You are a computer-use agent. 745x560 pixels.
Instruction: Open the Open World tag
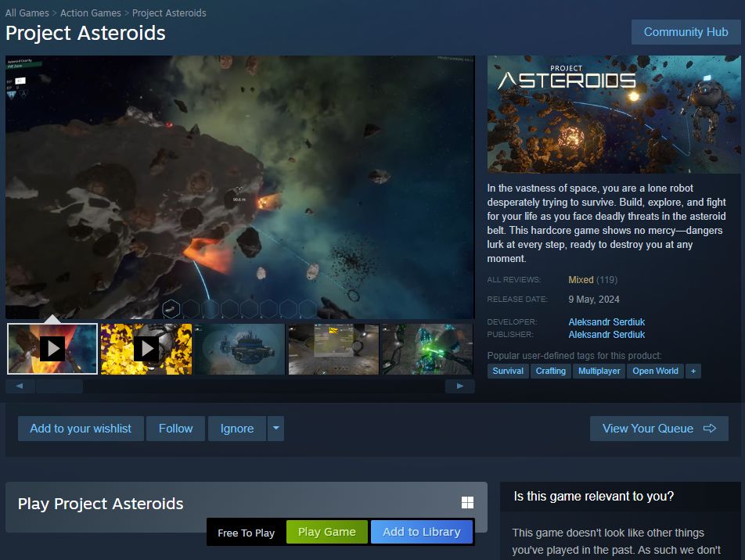655,371
